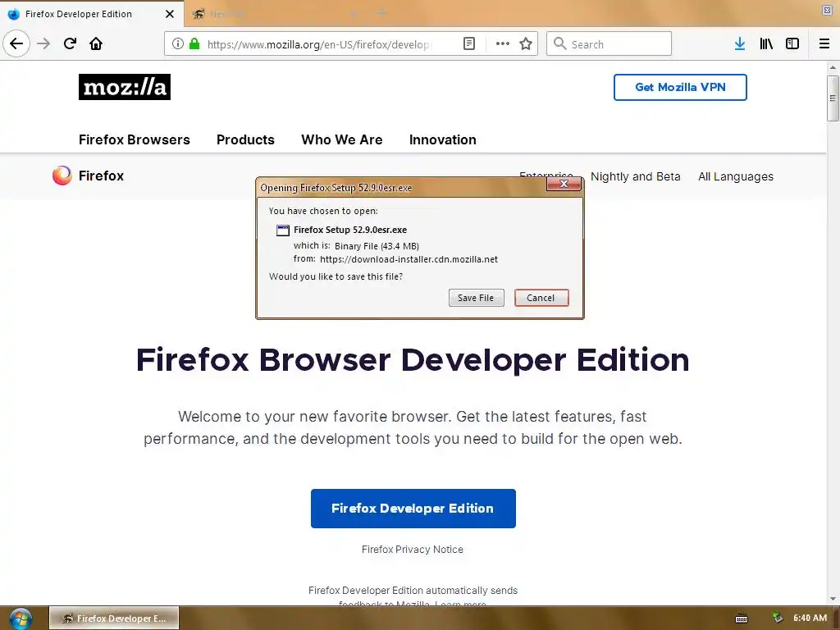
Task: Open Who We Are menu
Action: 342,139
